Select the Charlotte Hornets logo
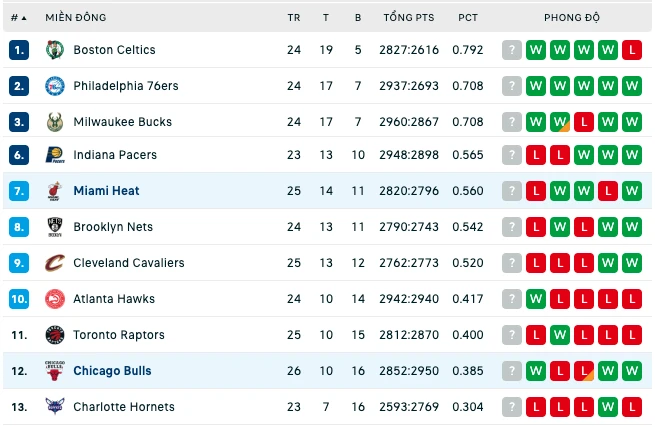The height and width of the screenshot is (427, 655). point(55,407)
